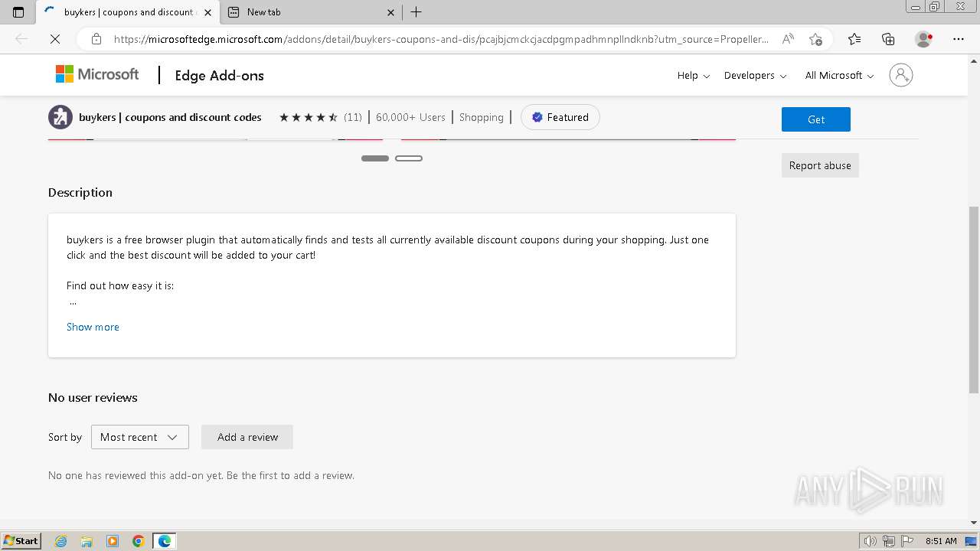Open the Shopping category link
Screen dimensions: 980x551
(x=482, y=117)
